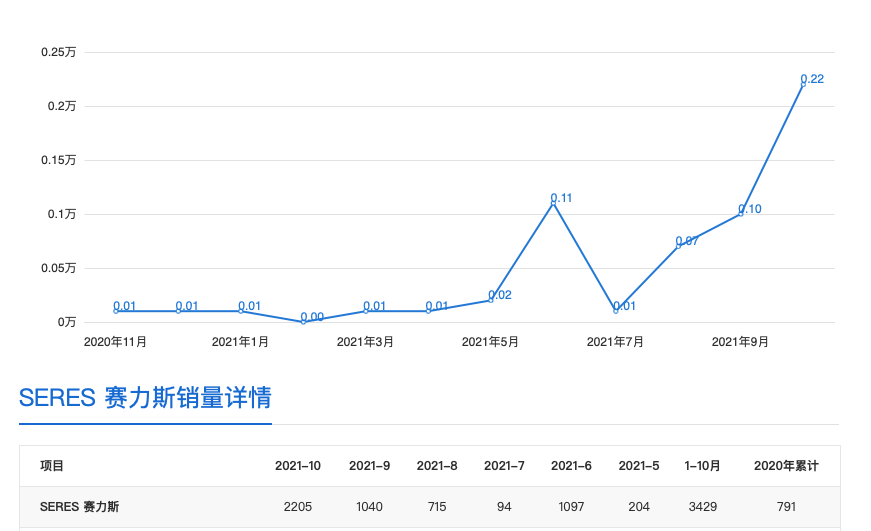Click the 0.10 data point label
871x531 pixels.
click(750, 209)
